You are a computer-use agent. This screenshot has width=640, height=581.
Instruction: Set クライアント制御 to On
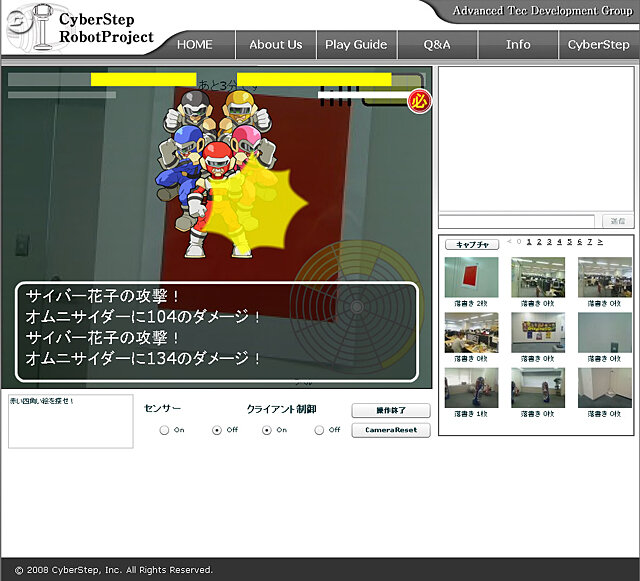(267, 430)
